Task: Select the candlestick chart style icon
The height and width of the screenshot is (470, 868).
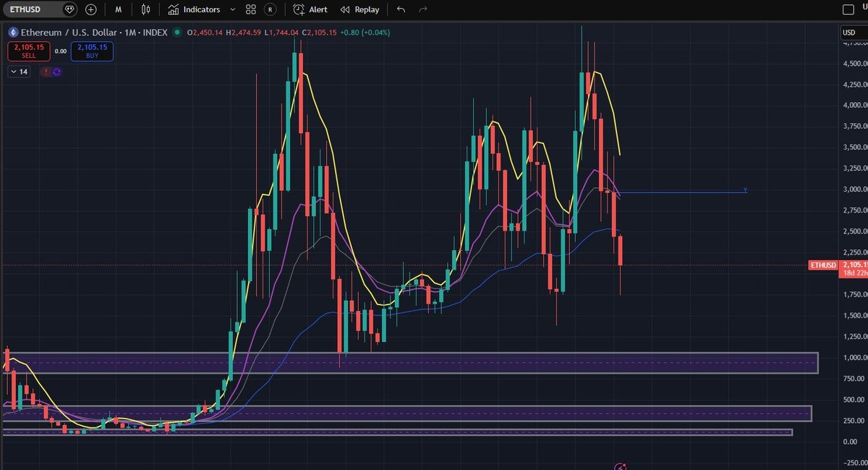Action: 145,9
